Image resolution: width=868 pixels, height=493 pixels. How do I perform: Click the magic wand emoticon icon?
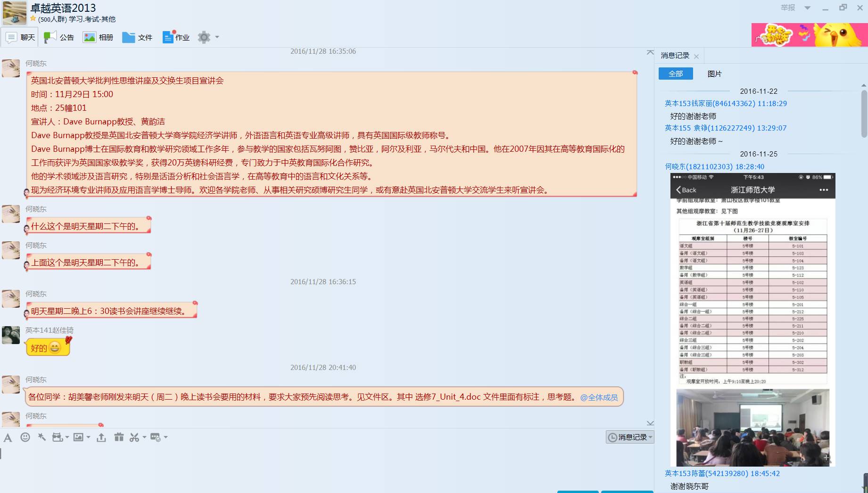42,437
